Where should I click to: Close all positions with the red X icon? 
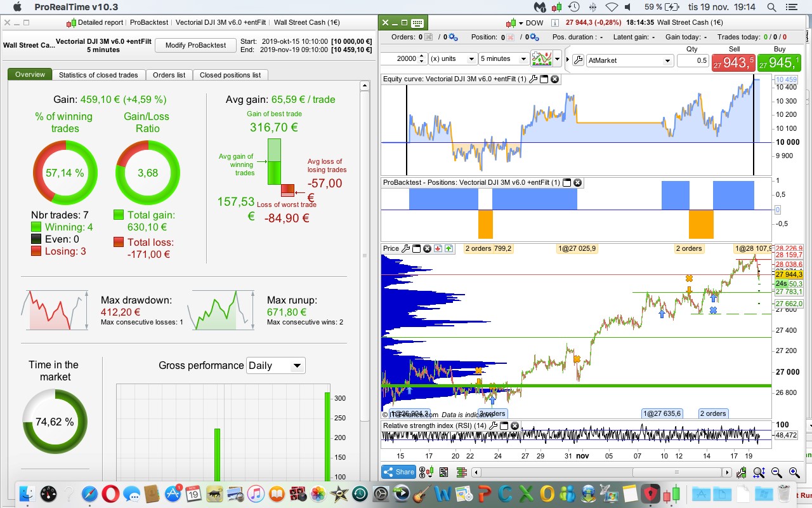tap(510, 37)
